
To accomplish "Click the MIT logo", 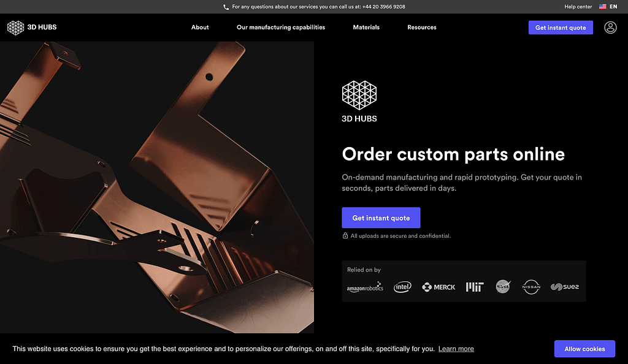I will pos(475,287).
